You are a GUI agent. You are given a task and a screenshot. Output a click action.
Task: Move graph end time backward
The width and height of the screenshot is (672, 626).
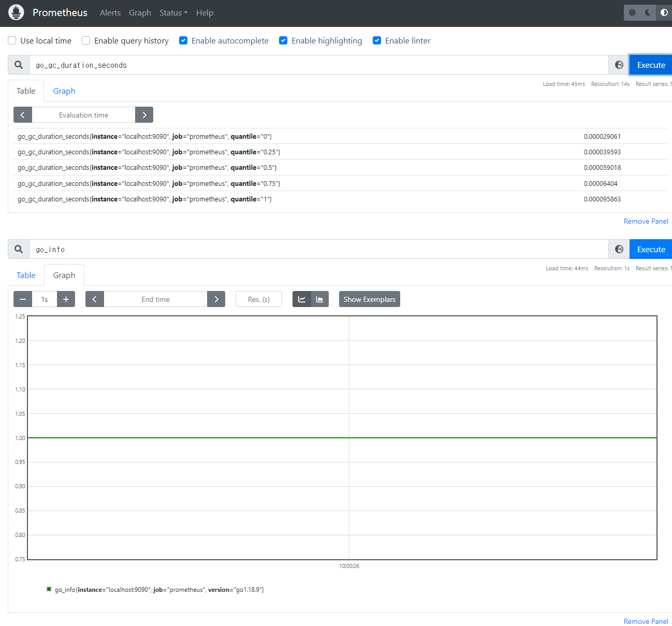[x=95, y=299]
